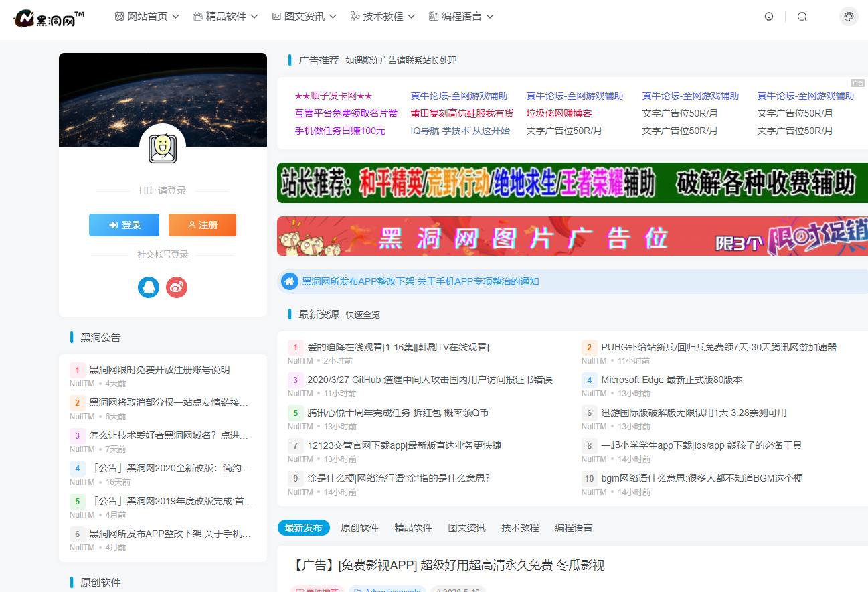
Task: Expand the 编程语言 dropdown arrow
Action: click(490, 17)
